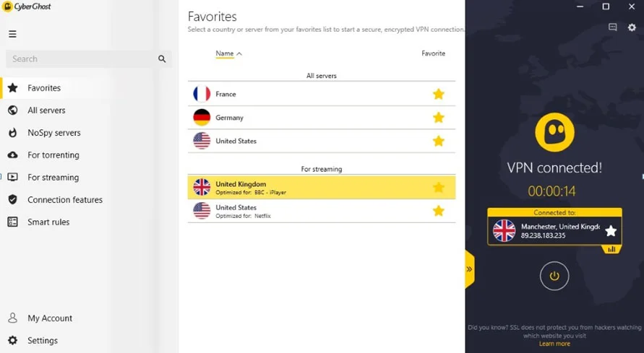
Task: Open Smart rules icon in sidebar
Action: [x=13, y=222]
